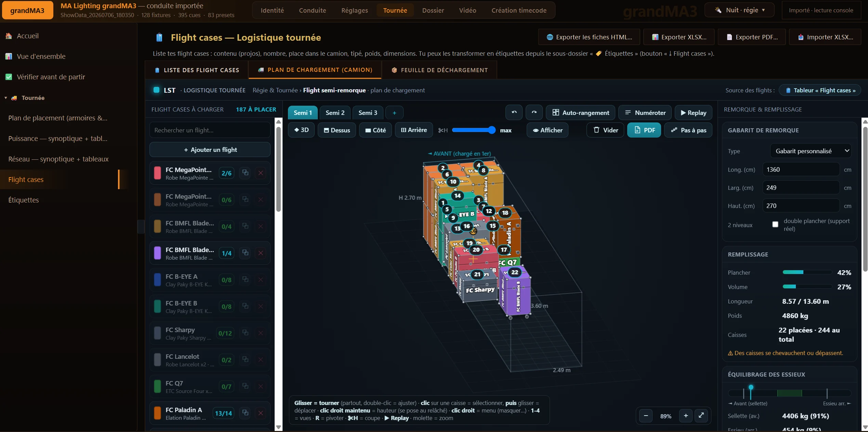The width and height of the screenshot is (868, 432).
Task: Duplicate the FC MegaPointe 2/6 flight
Action: [245, 173]
